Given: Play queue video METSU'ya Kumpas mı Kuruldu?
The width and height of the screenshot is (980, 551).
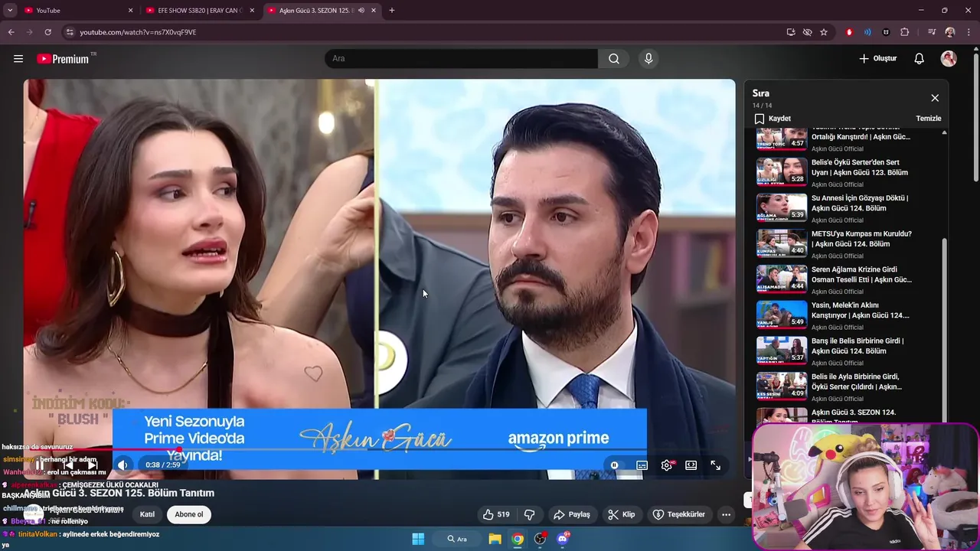Looking at the screenshot, I should (x=846, y=244).
